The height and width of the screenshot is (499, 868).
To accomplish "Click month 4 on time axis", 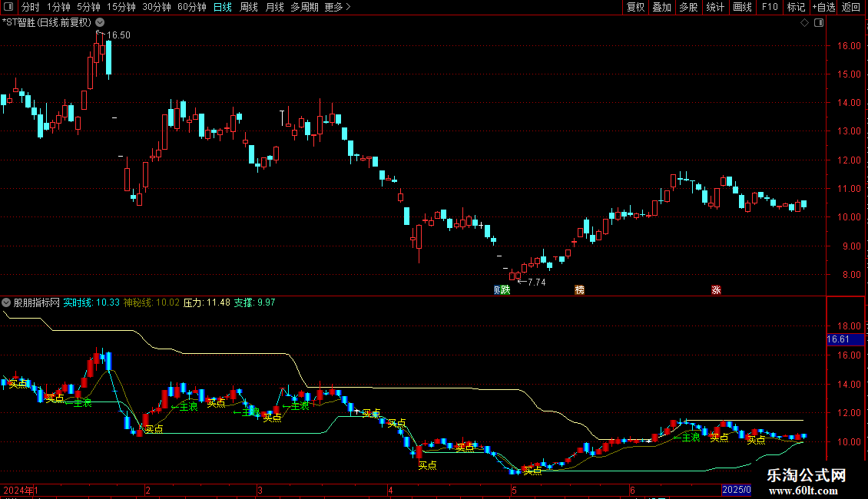I will point(390,490).
